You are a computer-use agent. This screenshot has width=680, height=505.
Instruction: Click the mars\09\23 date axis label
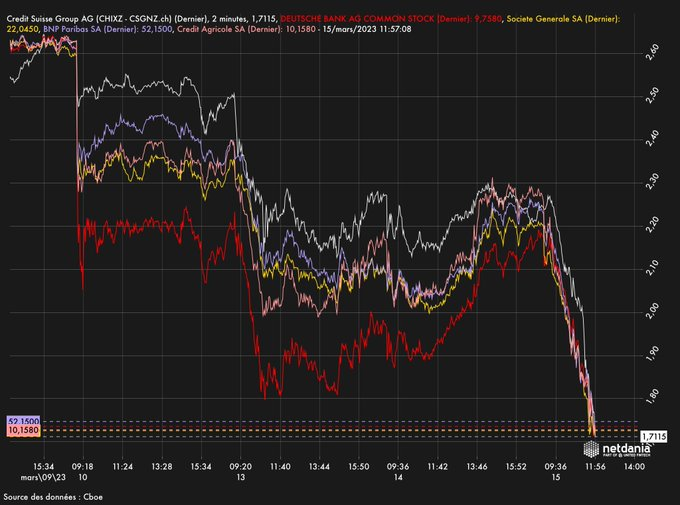(42, 477)
